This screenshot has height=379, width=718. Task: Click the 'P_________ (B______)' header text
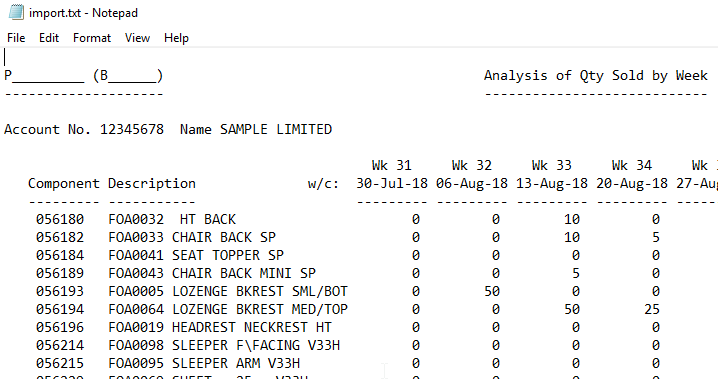point(83,76)
